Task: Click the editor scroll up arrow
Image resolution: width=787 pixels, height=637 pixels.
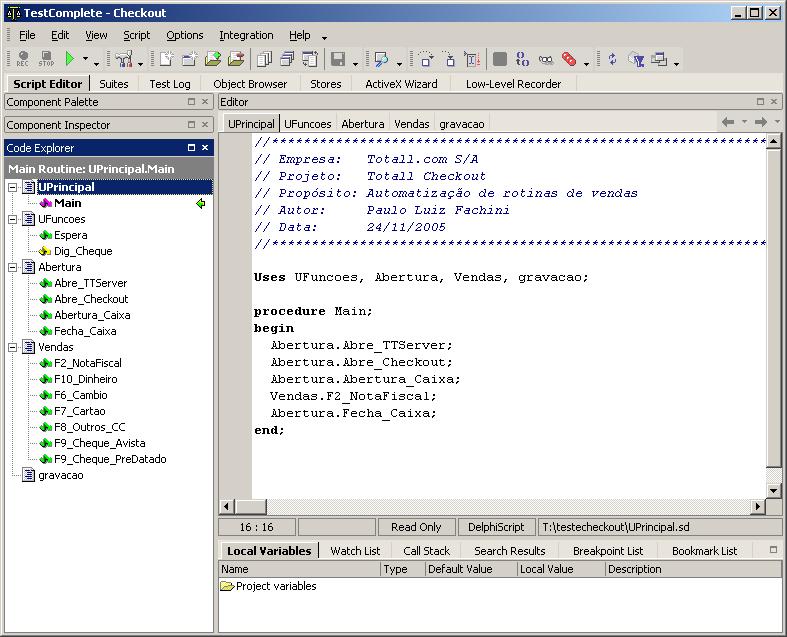Action: pyautogui.click(x=773, y=141)
